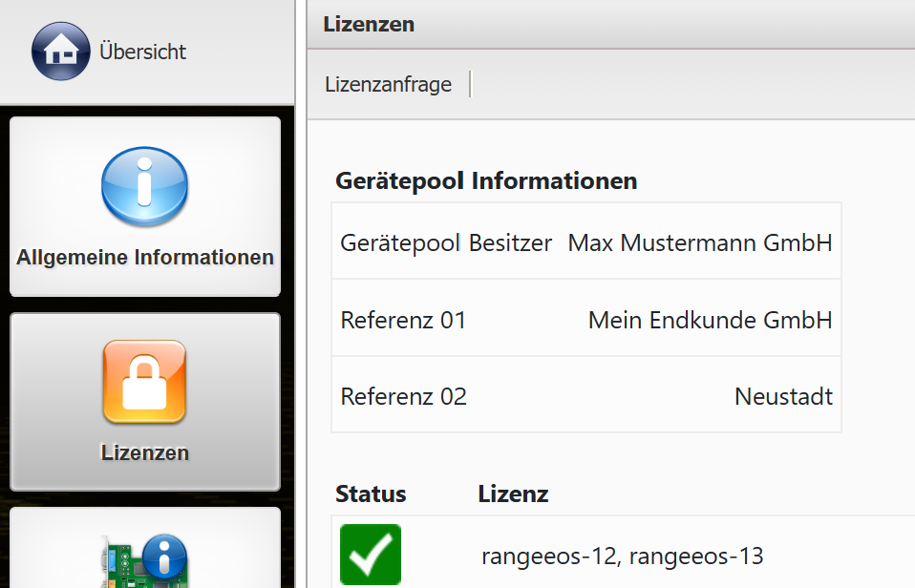The image size is (915, 588).
Task: Click the orange padlock icon
Action: pyautogui.click(x=144, y=382)
